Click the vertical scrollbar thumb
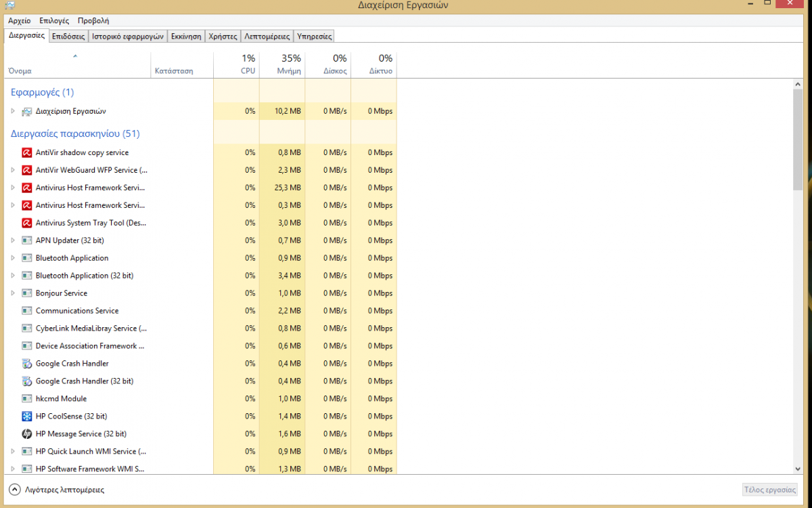This screenshot has height=508, width=812. (797, 139)
